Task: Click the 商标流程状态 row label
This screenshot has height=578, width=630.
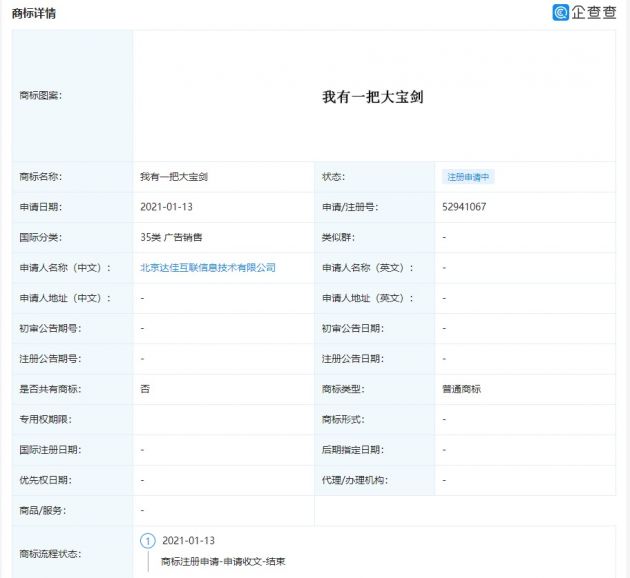Action: pos(49,553)
